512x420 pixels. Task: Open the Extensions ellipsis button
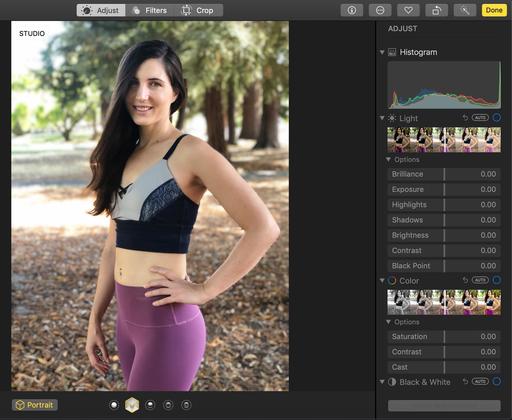coord(380,10)
